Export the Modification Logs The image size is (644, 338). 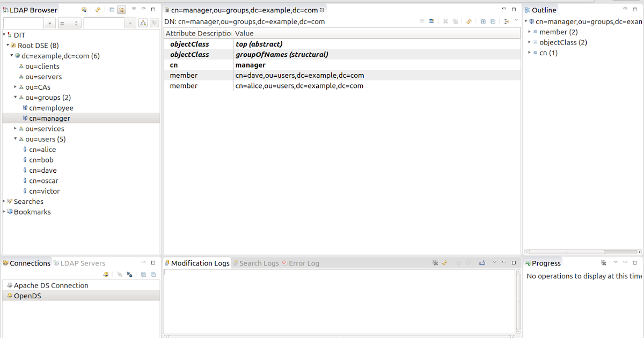(x=482, y=263)
